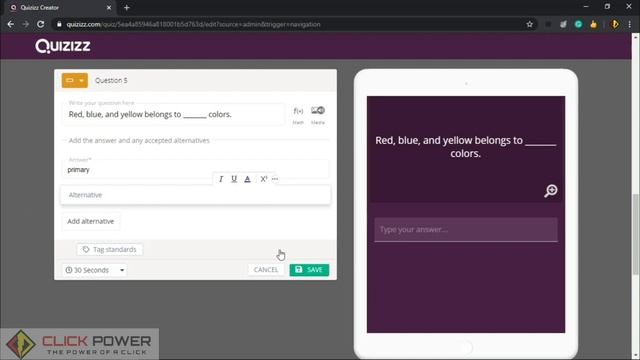This screenshot has height=360, width=640.
Task: Reload the current page
Action: coord(40,24)
